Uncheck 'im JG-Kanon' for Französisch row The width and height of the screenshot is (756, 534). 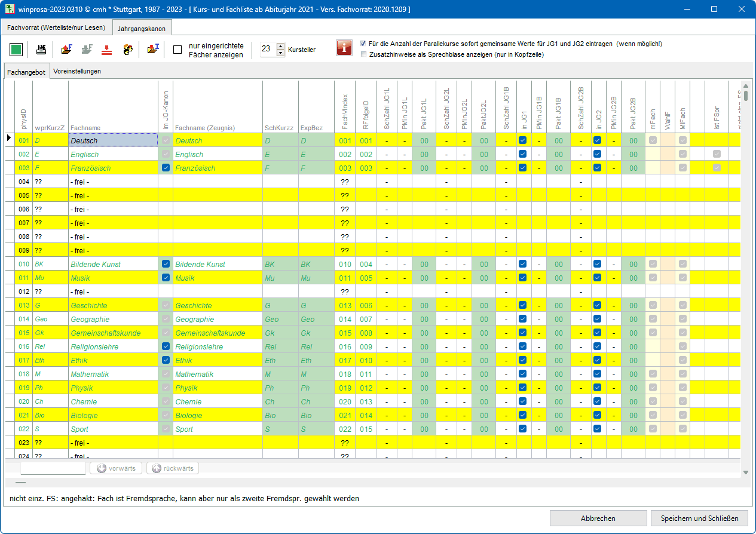pos(166,168)
